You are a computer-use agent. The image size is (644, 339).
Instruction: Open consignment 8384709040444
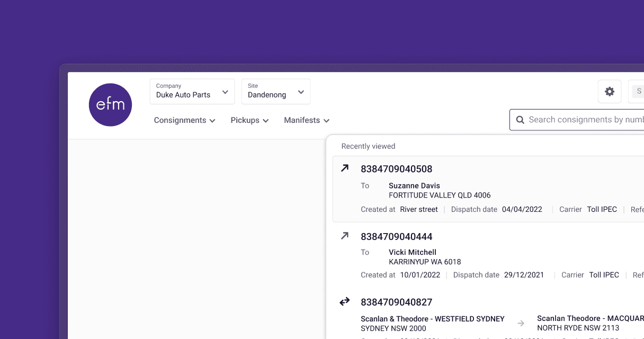click(x=396, y=236)
